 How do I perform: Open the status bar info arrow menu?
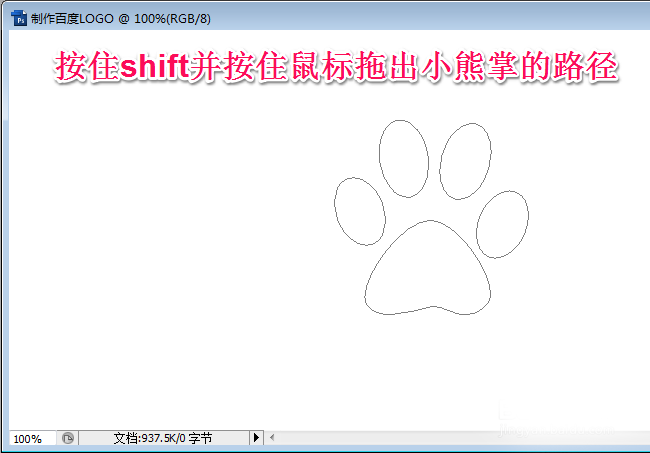coord(256,437)
